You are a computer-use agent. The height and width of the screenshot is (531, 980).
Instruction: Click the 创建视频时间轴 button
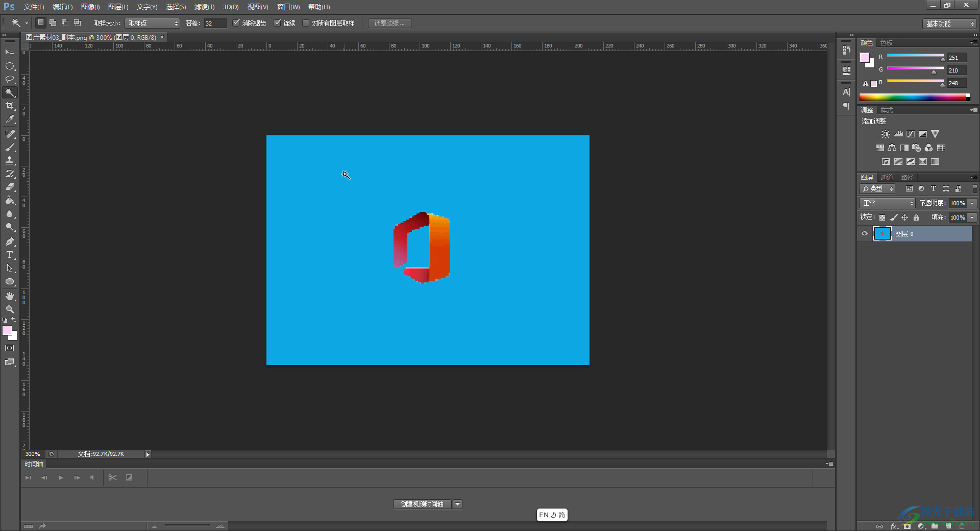click(x=422, y=504)
